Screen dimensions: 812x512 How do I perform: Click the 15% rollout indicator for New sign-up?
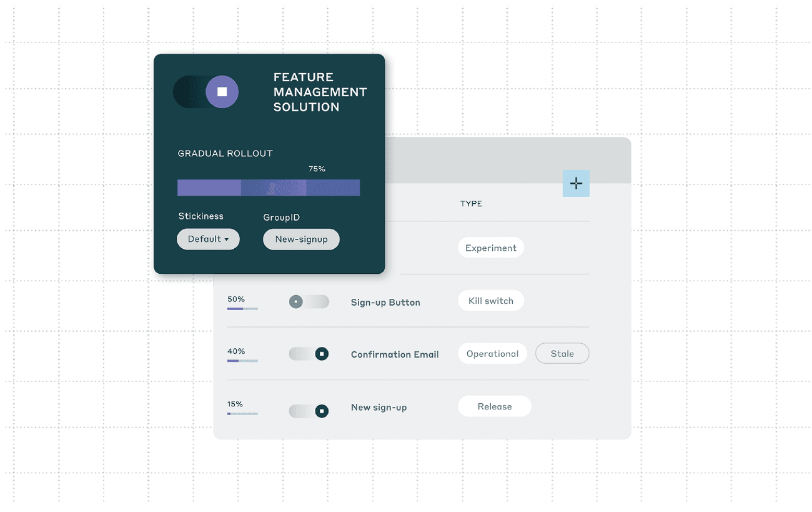[x=242, y=408]
